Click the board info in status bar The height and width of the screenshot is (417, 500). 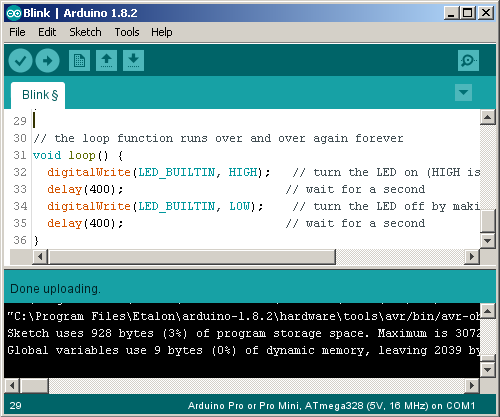click(x=331, y=406)
